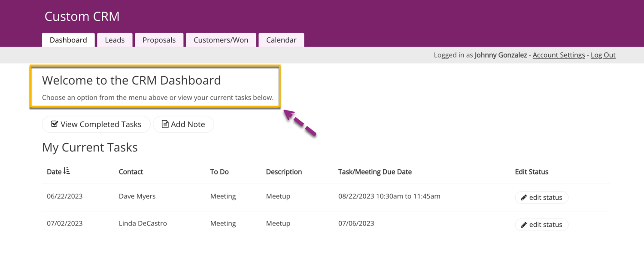Open the Proposals tab

(159, 40)
